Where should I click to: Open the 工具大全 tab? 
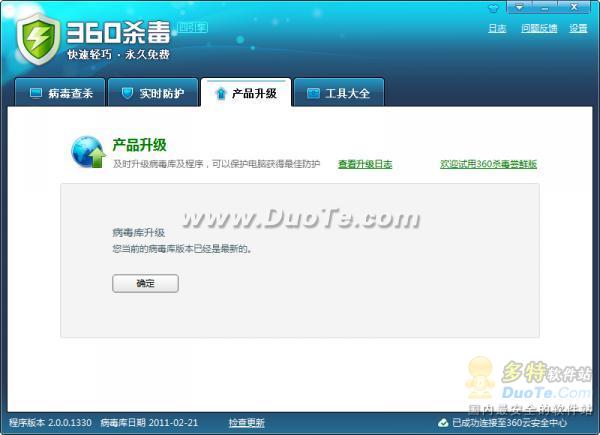pos(339,93)
